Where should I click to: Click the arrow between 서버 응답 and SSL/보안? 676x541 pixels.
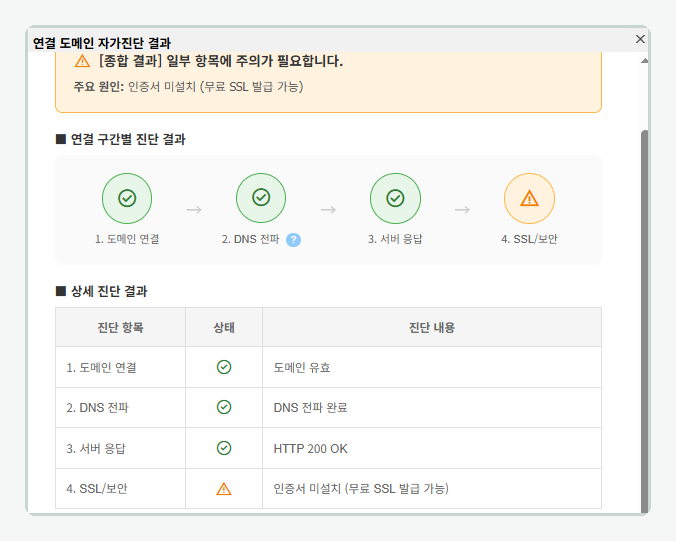point(462,210)
